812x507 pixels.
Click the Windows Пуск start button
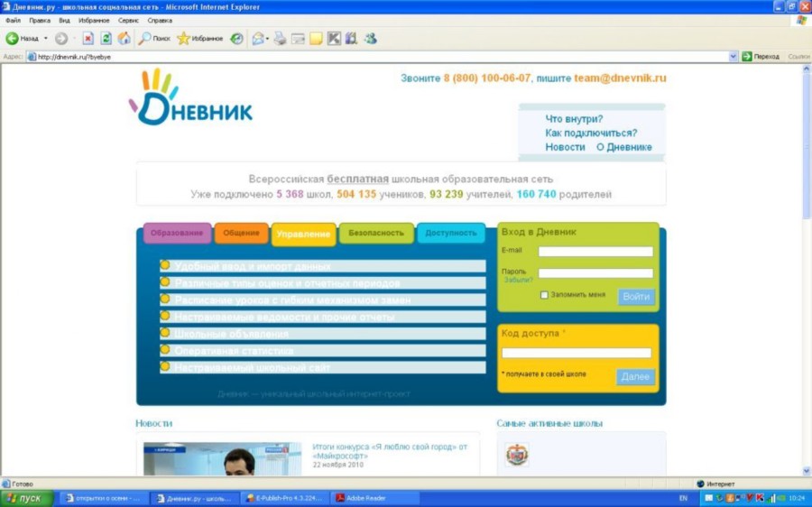click(26, 498)
